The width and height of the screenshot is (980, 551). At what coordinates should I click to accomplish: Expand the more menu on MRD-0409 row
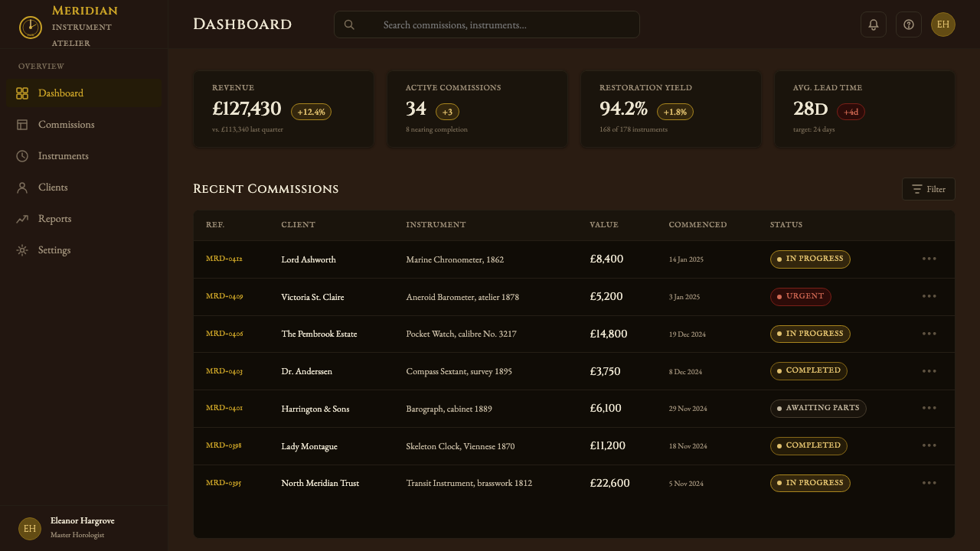[929, 296]
